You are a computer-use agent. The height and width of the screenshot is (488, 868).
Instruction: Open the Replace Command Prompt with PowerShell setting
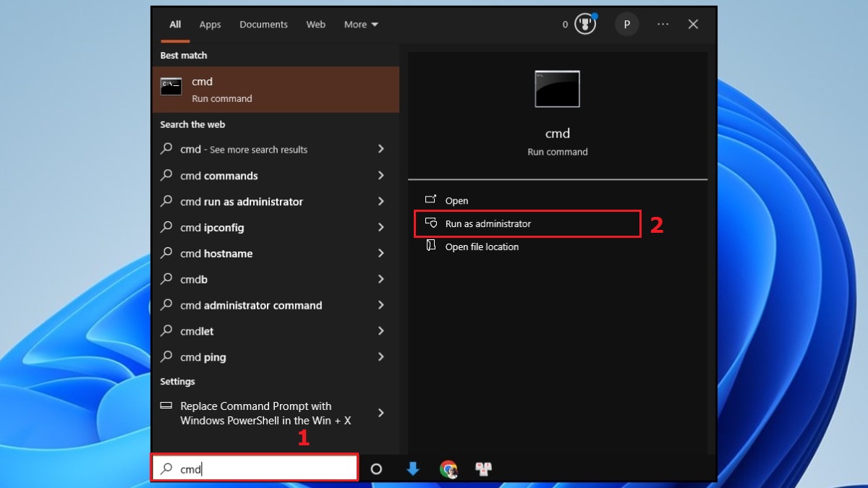pos(255,413)
